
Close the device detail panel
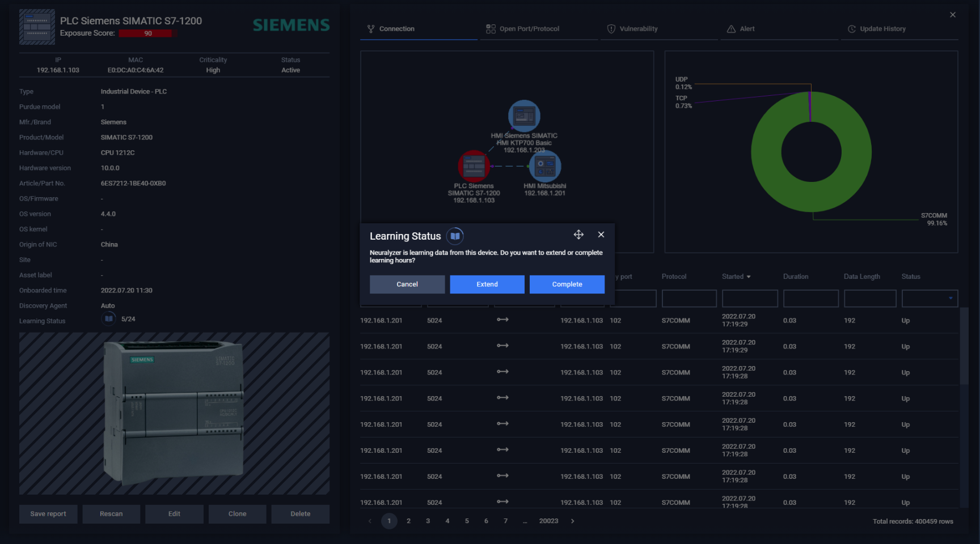(x=953, y=15)
